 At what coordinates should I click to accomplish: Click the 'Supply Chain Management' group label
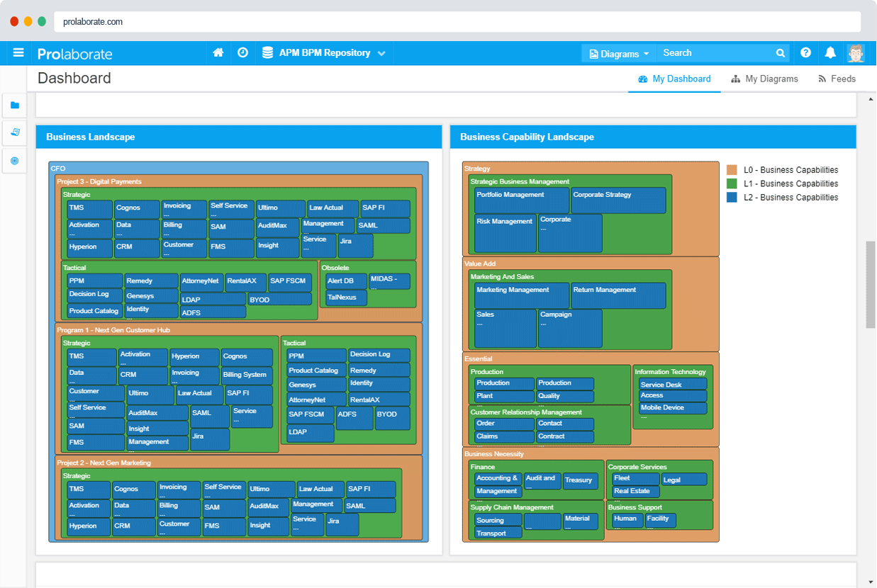pyautogui.click(x=512, y=507)
